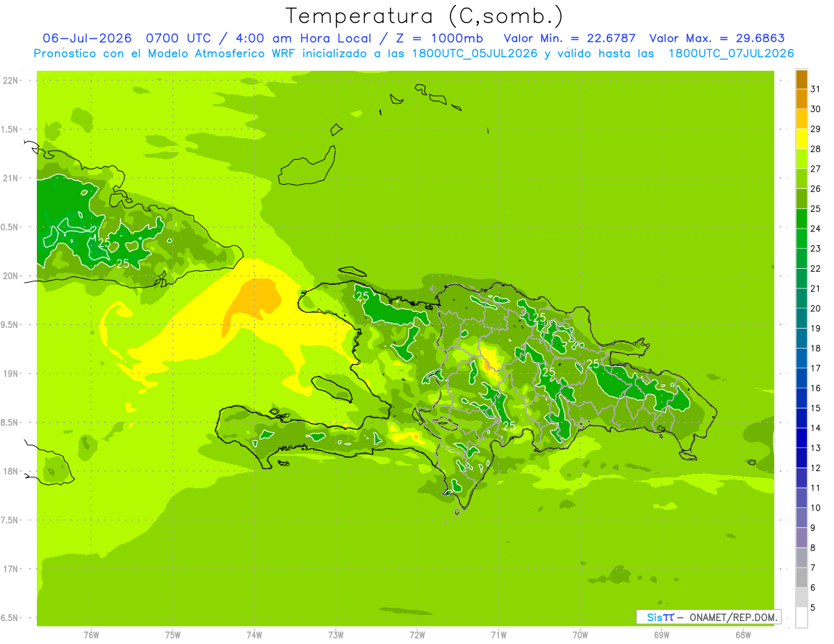This screenshot has height=644, width=834.
Task: Click the 74W longitude axis label
Action: [x=254, y=634]
